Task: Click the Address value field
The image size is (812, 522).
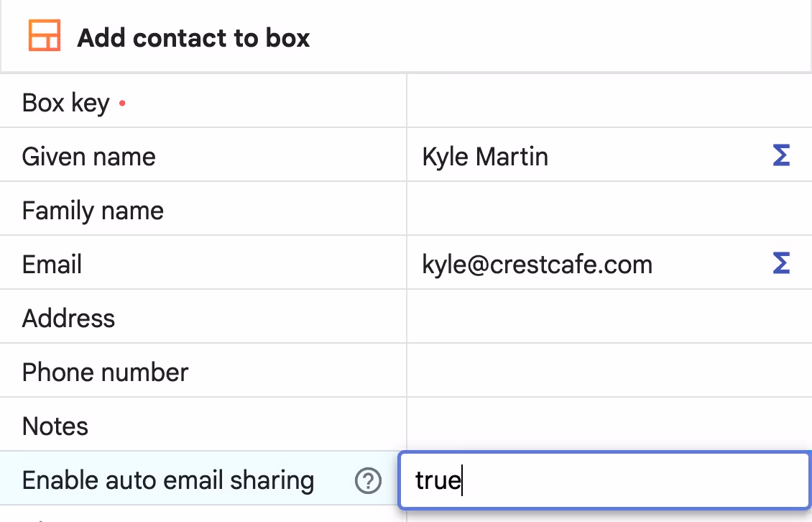Action: [x=609, y=317]
